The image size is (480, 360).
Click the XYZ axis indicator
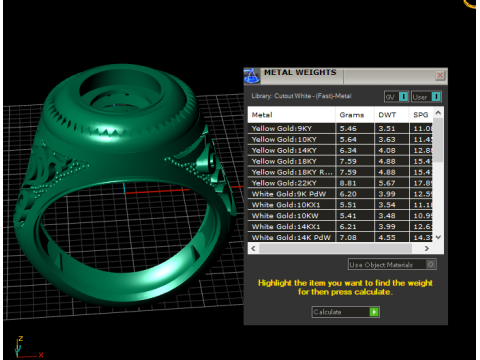coord(28,347)
